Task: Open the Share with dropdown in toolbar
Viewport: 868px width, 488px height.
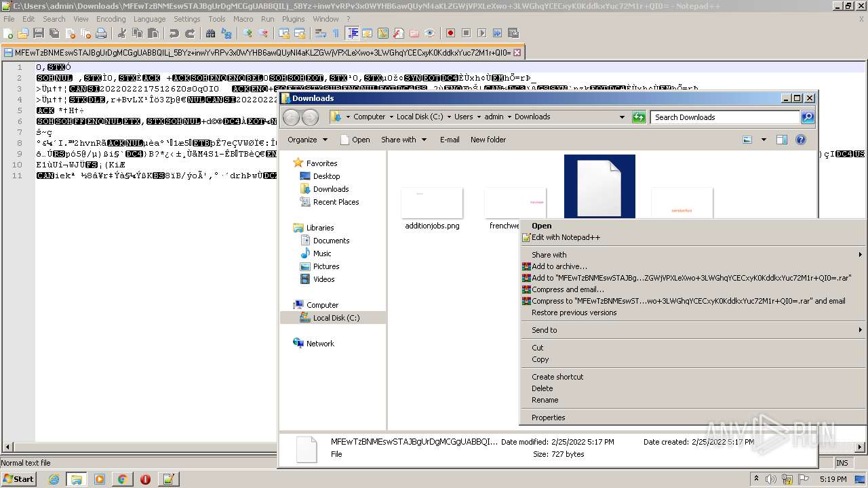Action: tap(403, 140)
